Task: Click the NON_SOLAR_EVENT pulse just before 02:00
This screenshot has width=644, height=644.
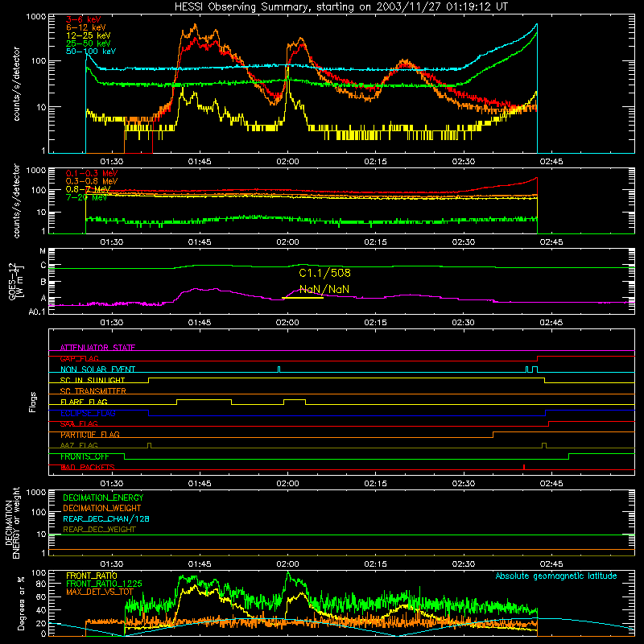Action: pos(279,369)
